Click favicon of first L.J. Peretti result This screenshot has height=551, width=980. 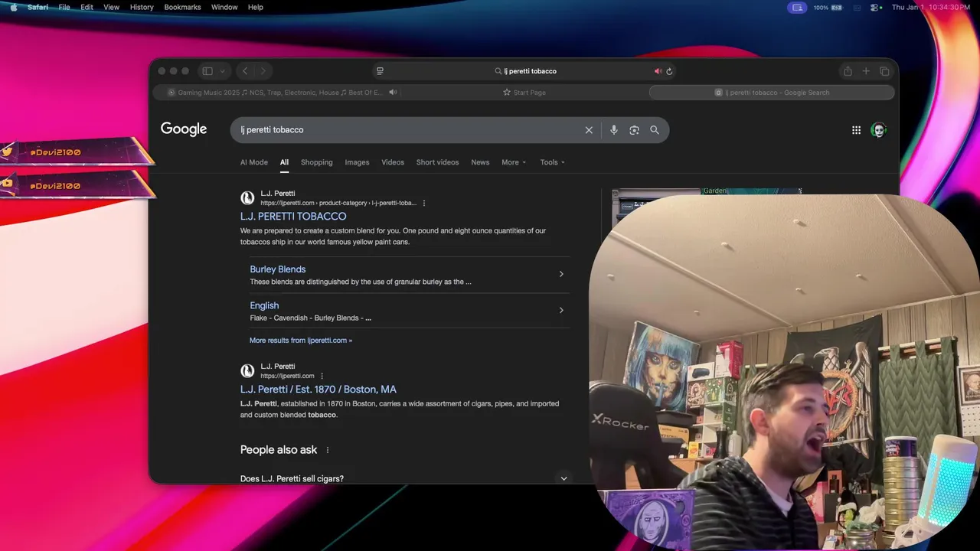point(247,198)
